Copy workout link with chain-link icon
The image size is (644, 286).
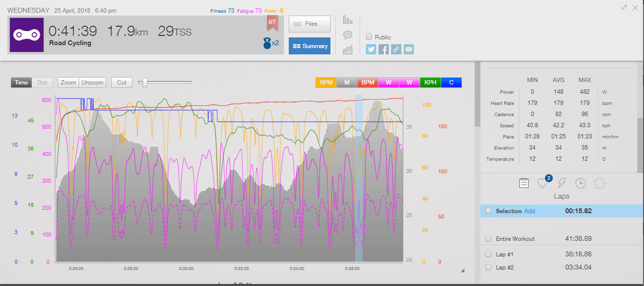pos(396,49)
